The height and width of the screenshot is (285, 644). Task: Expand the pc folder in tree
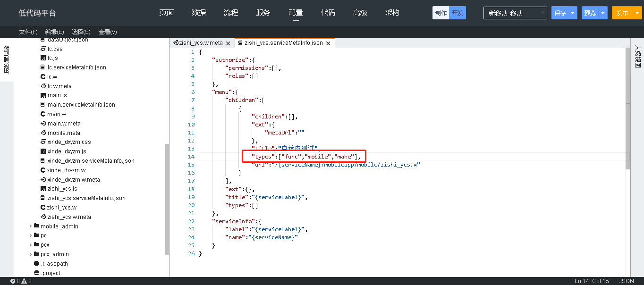(31, 235)
